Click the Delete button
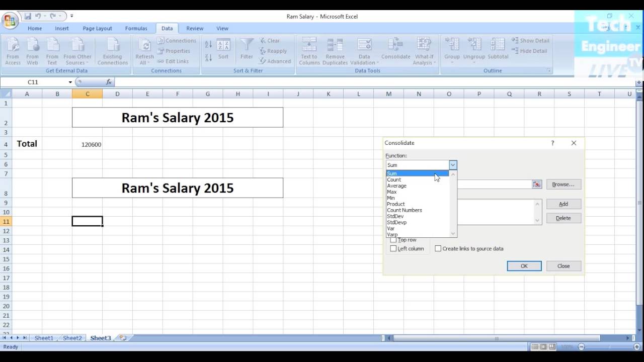 click(563, 218)
